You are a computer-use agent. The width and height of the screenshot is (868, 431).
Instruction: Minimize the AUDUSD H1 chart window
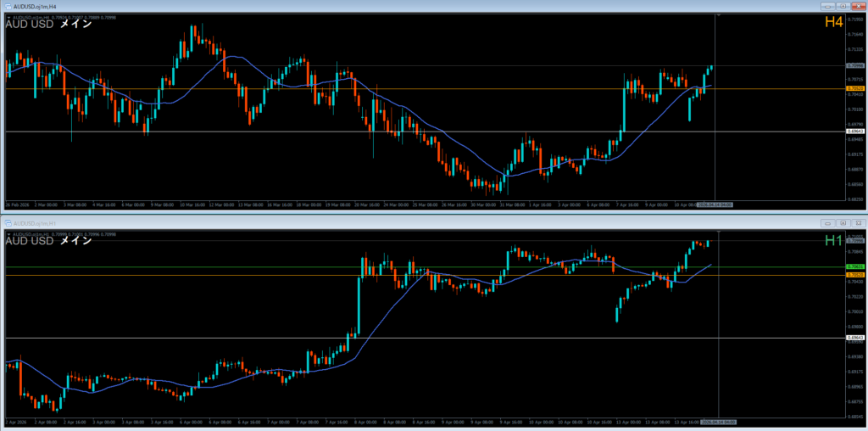[x=829, y=222]
